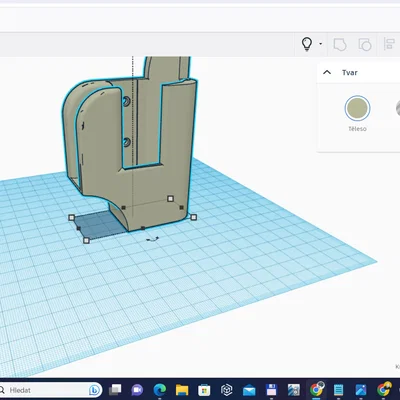
Task: Open Task View from the taskbar
Action: click(115, 389)
